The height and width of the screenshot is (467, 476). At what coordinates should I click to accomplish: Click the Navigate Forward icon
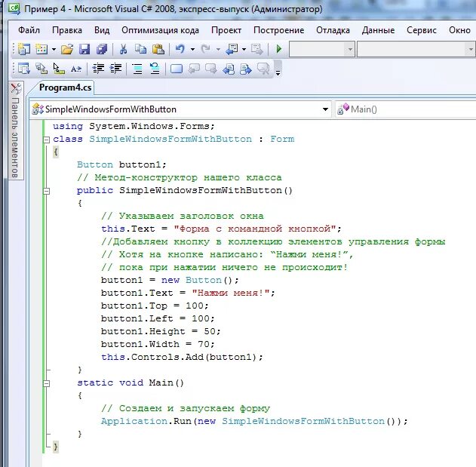click(257, 49)
